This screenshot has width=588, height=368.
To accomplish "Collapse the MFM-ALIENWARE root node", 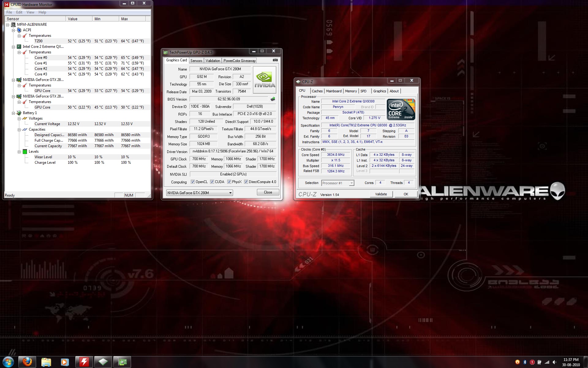I will tap(8, 25).
